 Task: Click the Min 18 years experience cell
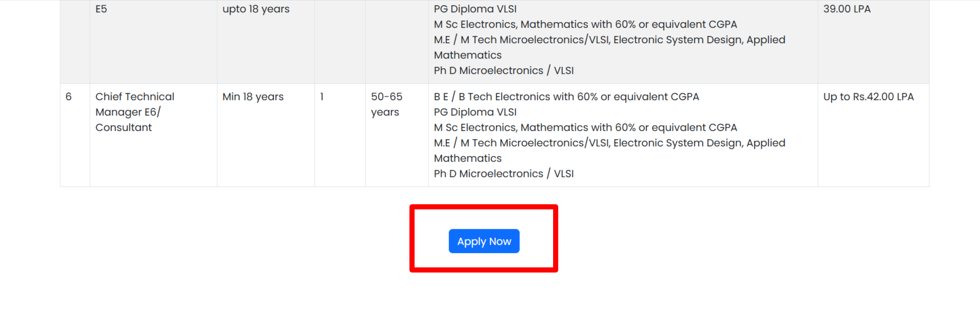[x=253, y=96]
